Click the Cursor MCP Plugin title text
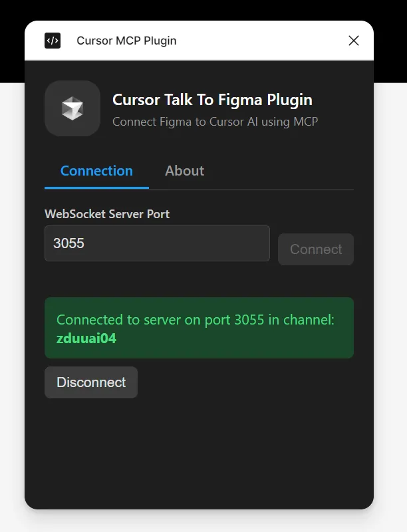Image resolution: width=407 pixels, height=532 pixels. 126,41
